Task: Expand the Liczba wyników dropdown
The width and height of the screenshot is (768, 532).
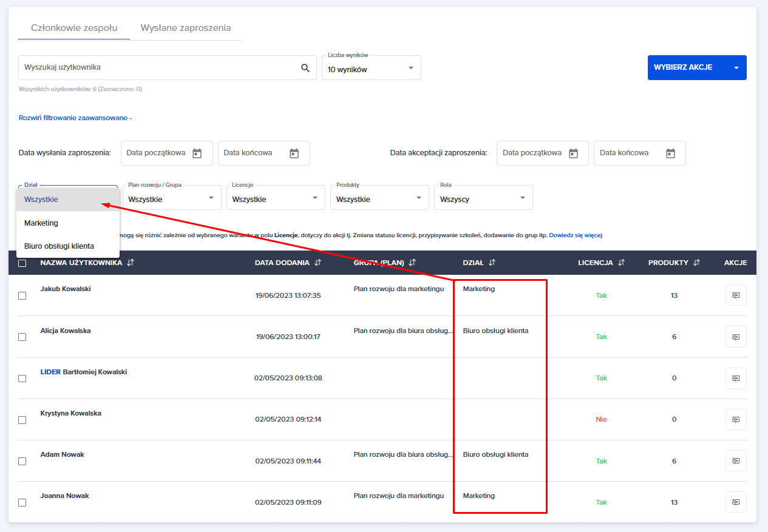Action: (371, 68)
